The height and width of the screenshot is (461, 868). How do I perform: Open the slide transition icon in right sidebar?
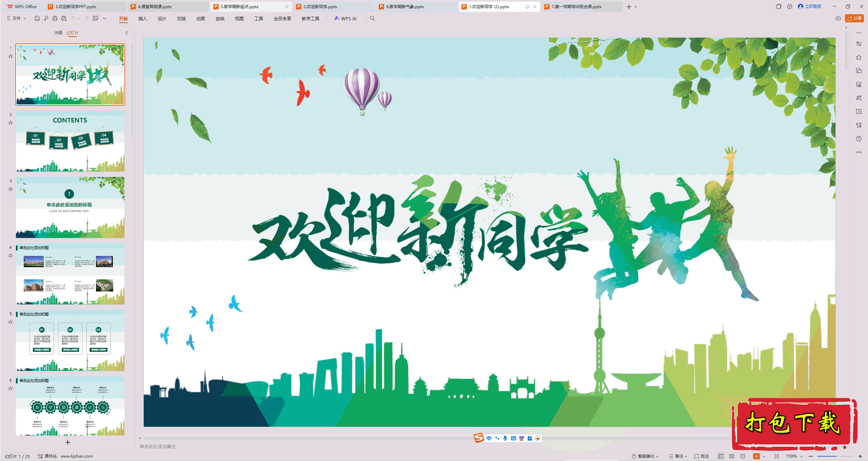(859, 71)
